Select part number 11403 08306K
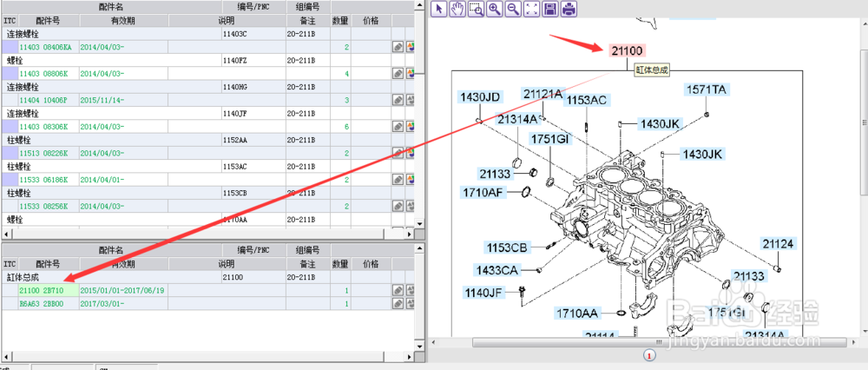 click(x=43, y=128)
